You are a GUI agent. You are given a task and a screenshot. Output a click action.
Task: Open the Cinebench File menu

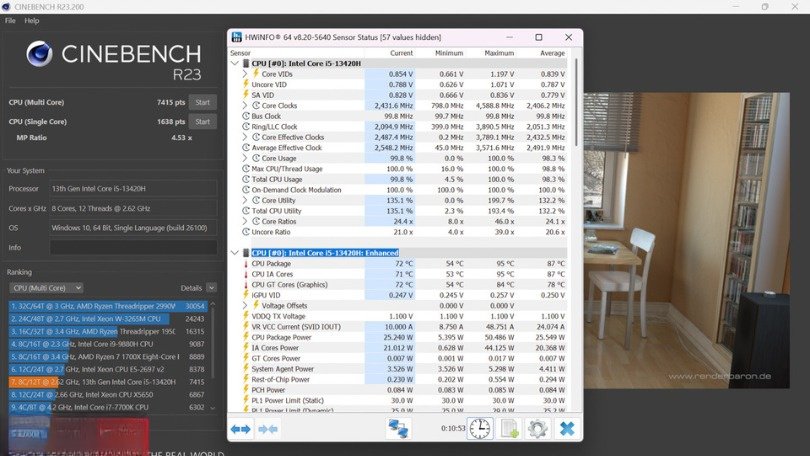click(x=10, y=21)
